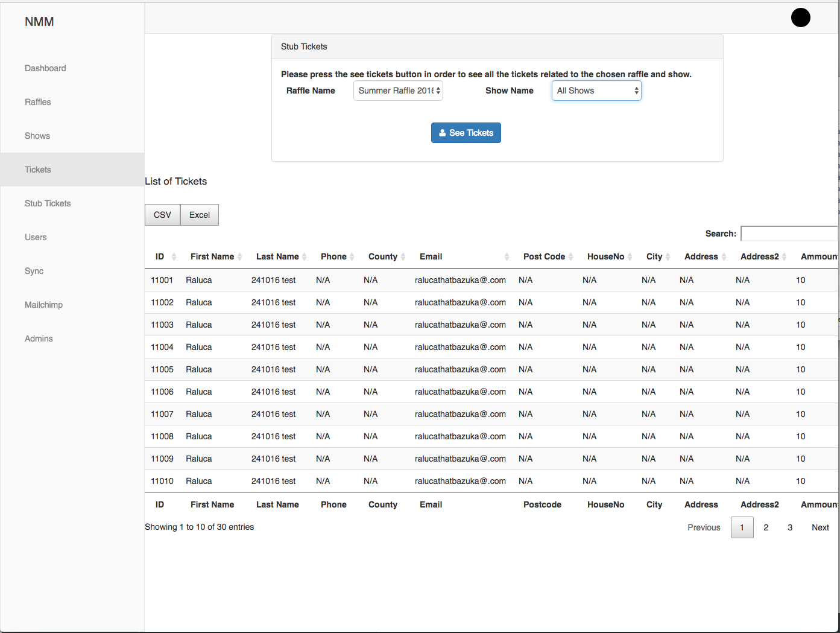The image size is (840, 633).
Task: Open Dashboard in the sidebar
Action: [45, 68]
